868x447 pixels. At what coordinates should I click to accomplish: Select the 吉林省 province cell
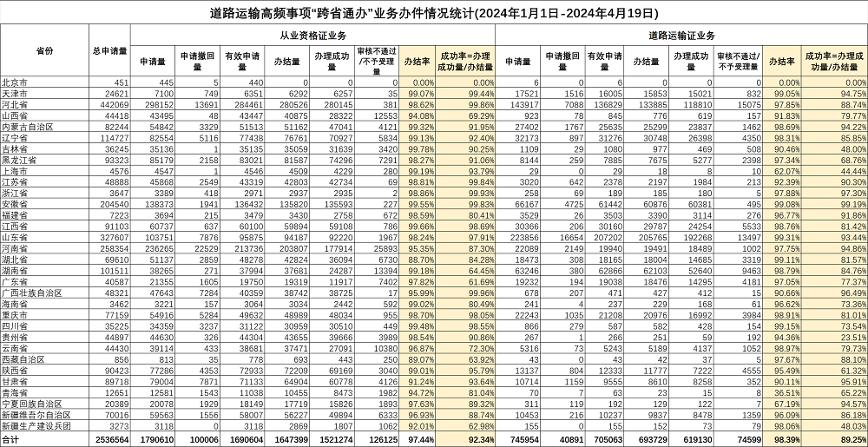(44, 148)
